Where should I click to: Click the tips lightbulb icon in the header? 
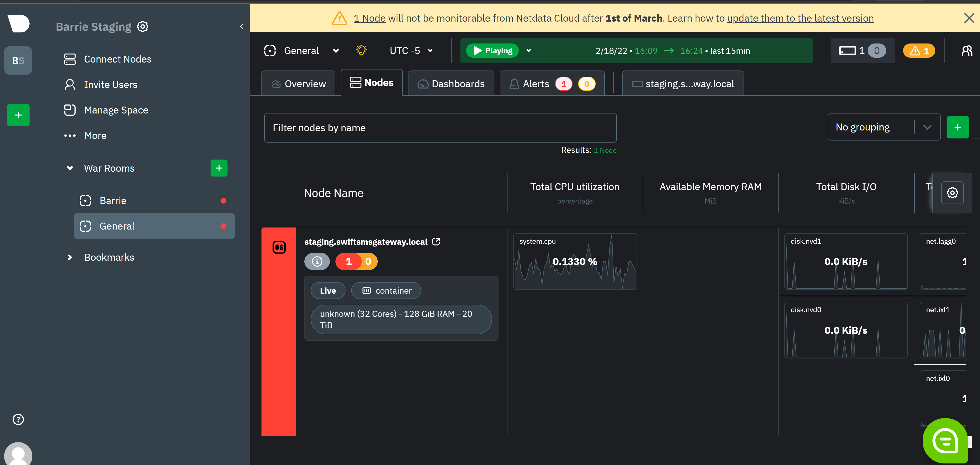(x=361, y=50)
